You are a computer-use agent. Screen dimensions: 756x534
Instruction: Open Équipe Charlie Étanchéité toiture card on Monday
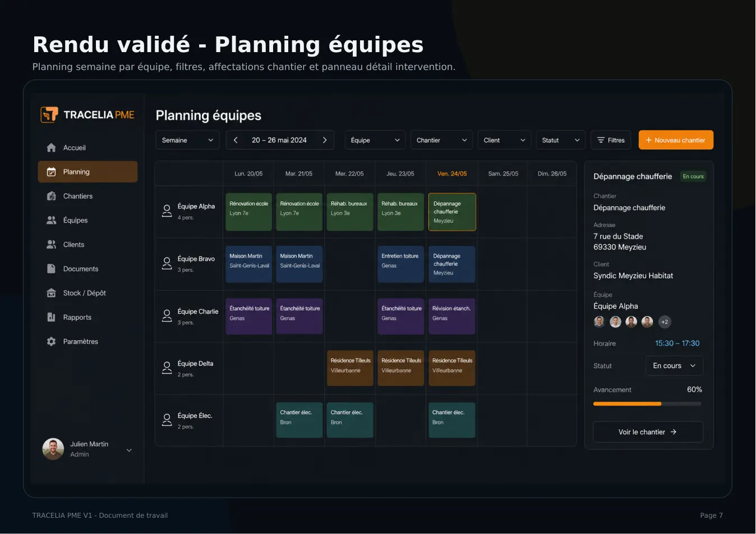[x=248, y=316]
